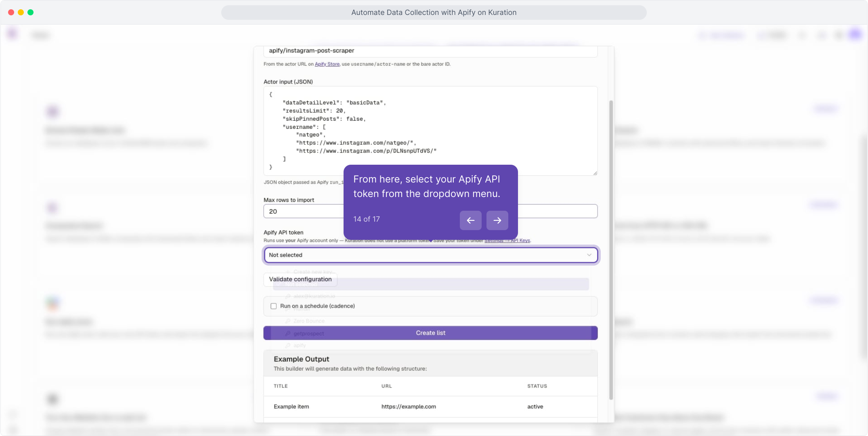Click the STATUS column header
Image resolution: width=868 pixels, height=436 pixels.
[537, 386]
